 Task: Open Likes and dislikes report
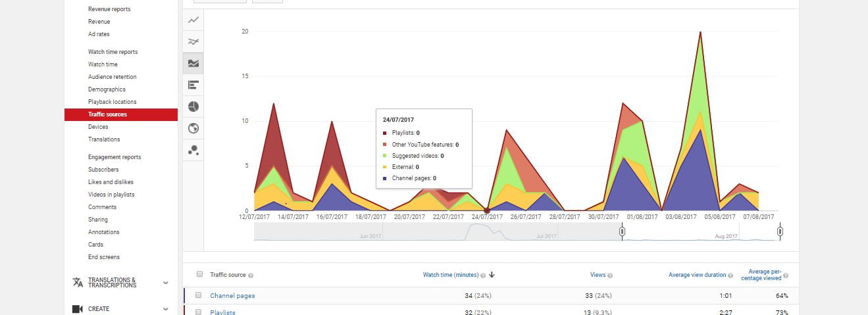111,182
